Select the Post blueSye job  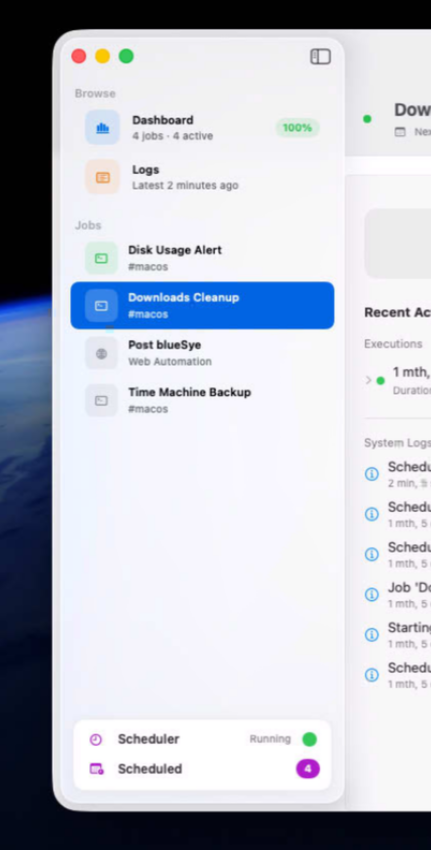[202, 353]
